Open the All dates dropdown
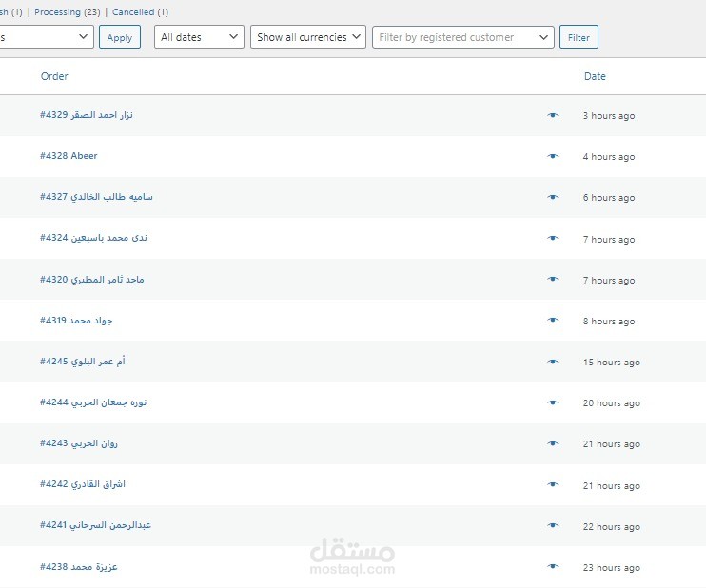The height and width of the screenshot is (588, 706). point(199,37)
